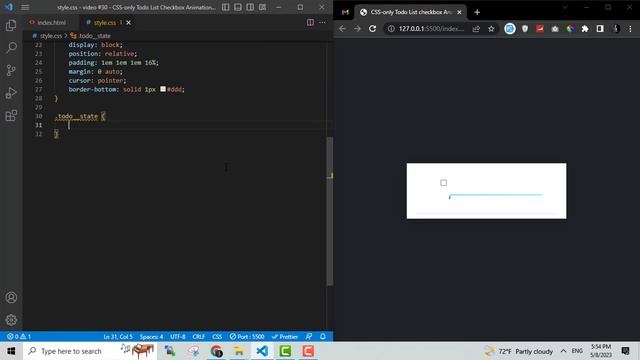Open Chrome from the taskbar
Viewport: 640px width, 360px height.
pyautogui.click(x=217, y=351)
